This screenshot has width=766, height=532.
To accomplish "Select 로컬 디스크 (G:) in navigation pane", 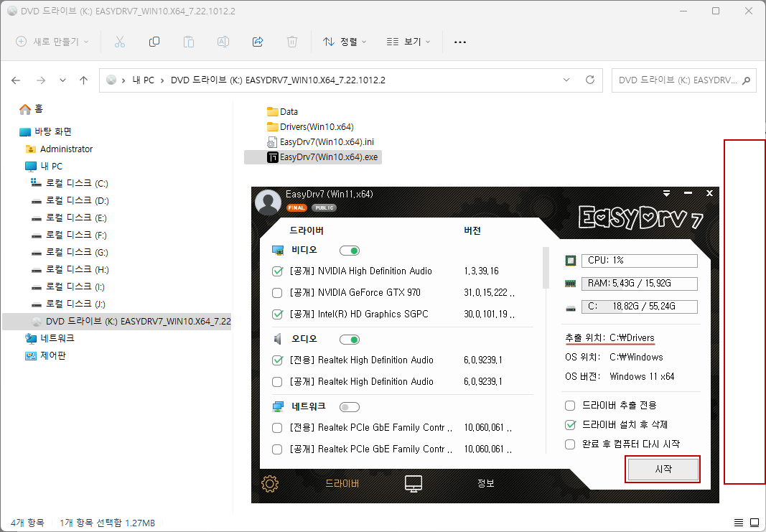I will pos(70,252).
